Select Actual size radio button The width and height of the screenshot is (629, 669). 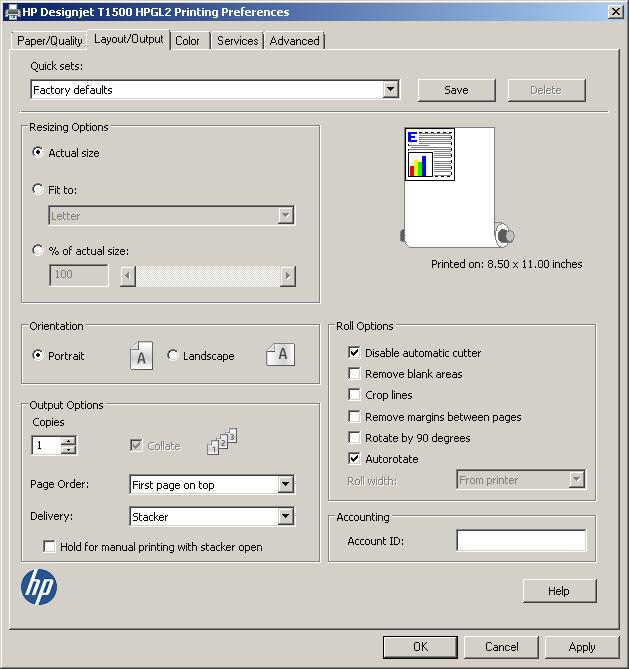[38, 152]
